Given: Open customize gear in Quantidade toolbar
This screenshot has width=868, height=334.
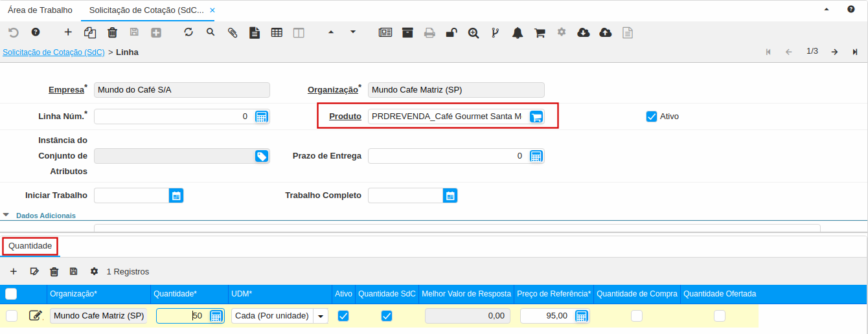Looking at the screenshot, I should coord(94,271).
